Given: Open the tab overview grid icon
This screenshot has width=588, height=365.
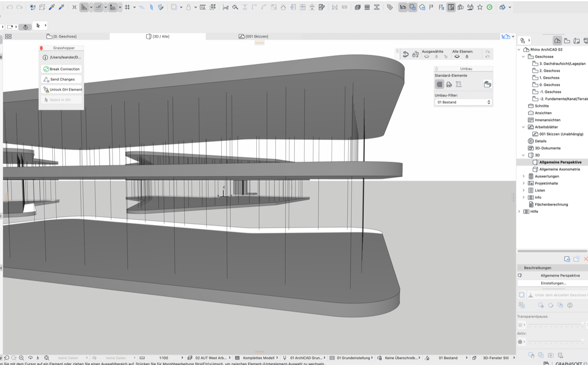Looking at the screenshot, I should tap(8, 36).
